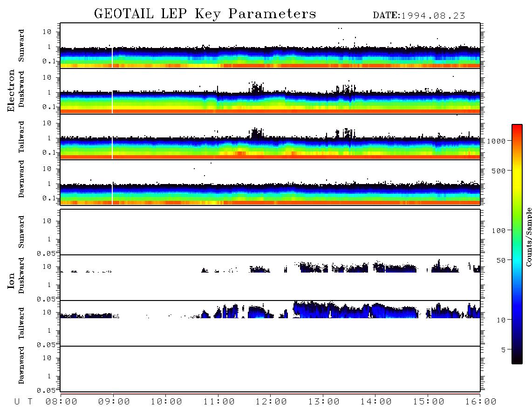Click the 16:00 UT time tick label

click(x=481, y=402)
